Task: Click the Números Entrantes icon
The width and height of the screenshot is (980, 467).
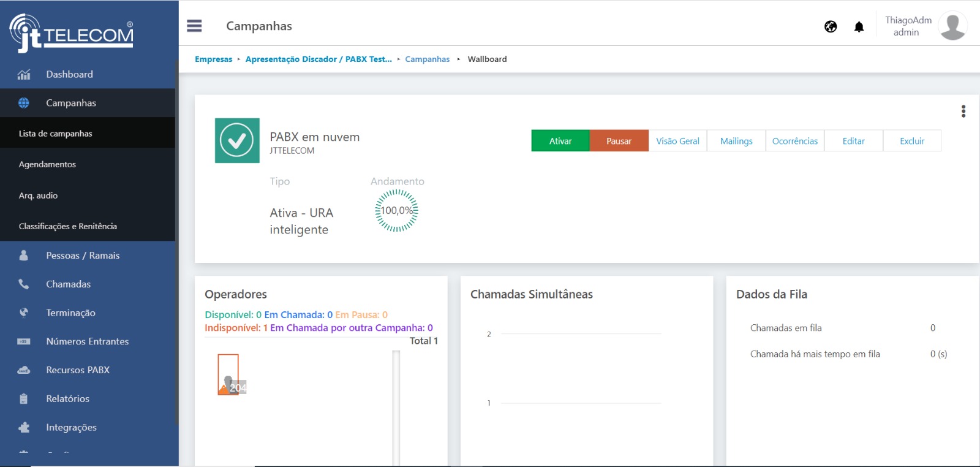Action: click(x=24, y=341)
